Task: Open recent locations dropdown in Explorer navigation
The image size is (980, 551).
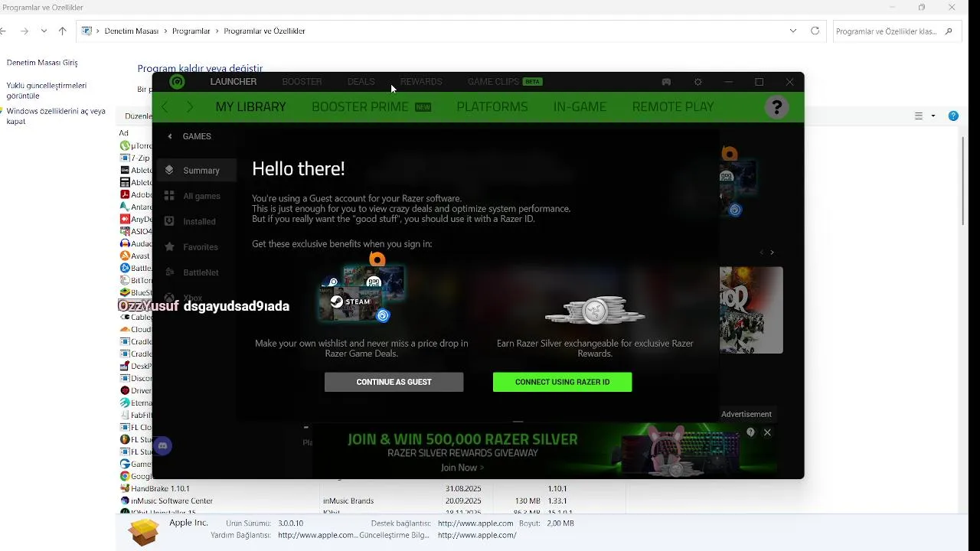Action: click(x=44, y=31)
